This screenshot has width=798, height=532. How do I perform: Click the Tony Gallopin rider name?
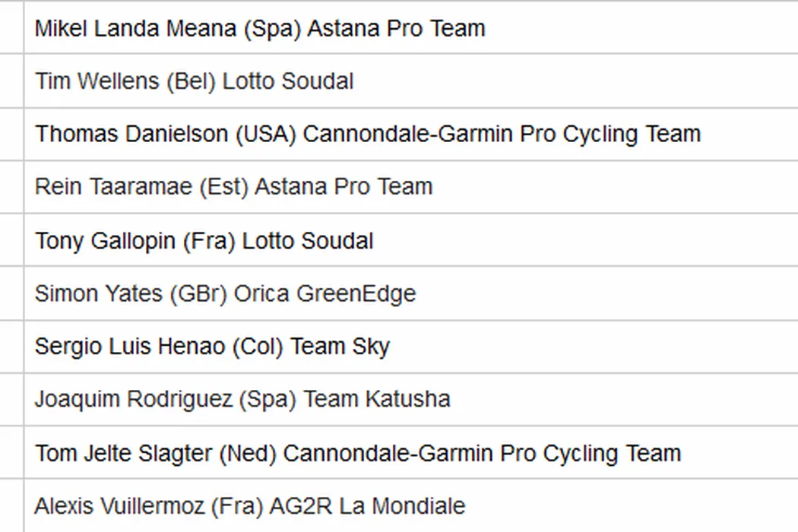point(104,241)
